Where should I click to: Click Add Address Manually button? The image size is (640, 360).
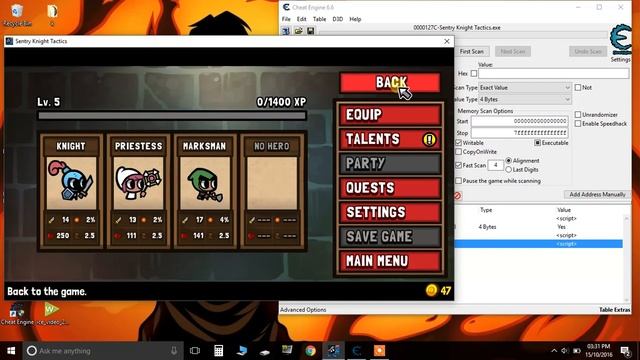click(x=597, y=195)
